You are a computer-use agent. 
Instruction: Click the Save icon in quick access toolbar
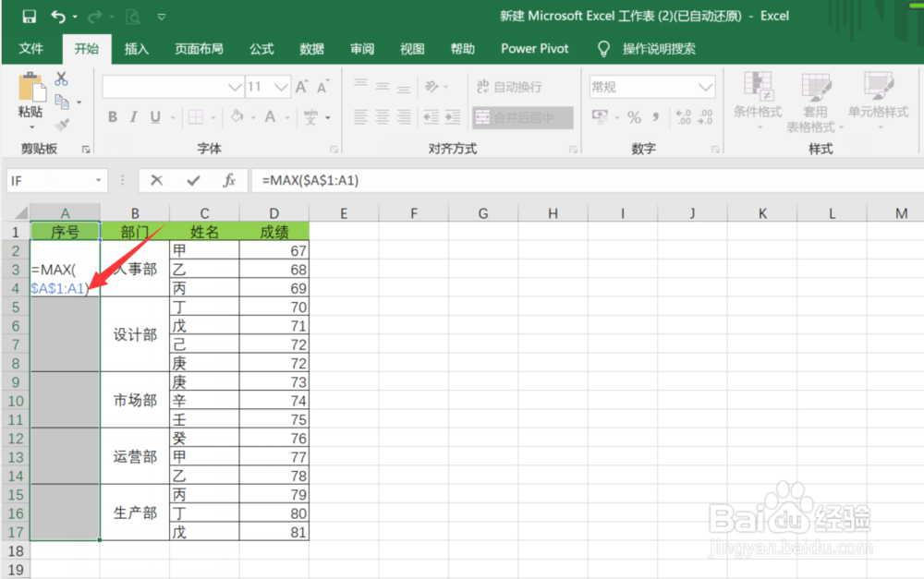(x=30, y=15)
